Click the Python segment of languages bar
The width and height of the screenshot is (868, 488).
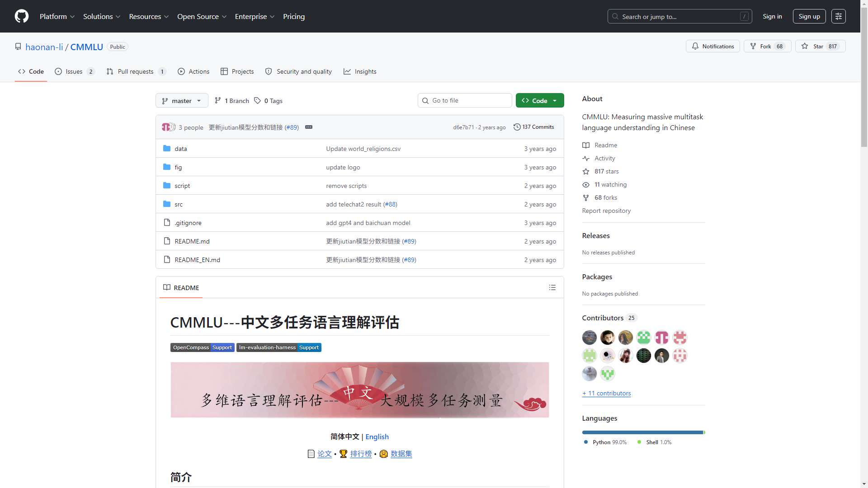(x=642, y=432)
